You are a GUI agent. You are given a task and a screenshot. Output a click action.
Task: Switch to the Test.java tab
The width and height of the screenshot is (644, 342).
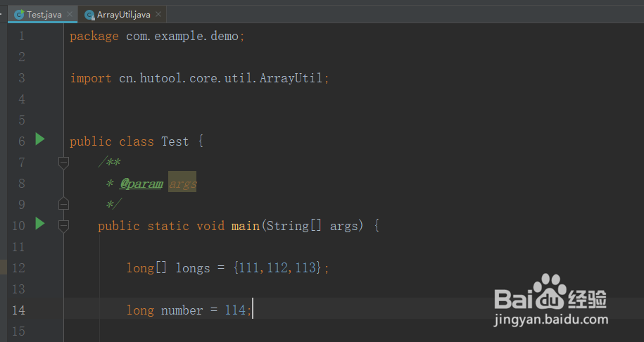point(44,14)
